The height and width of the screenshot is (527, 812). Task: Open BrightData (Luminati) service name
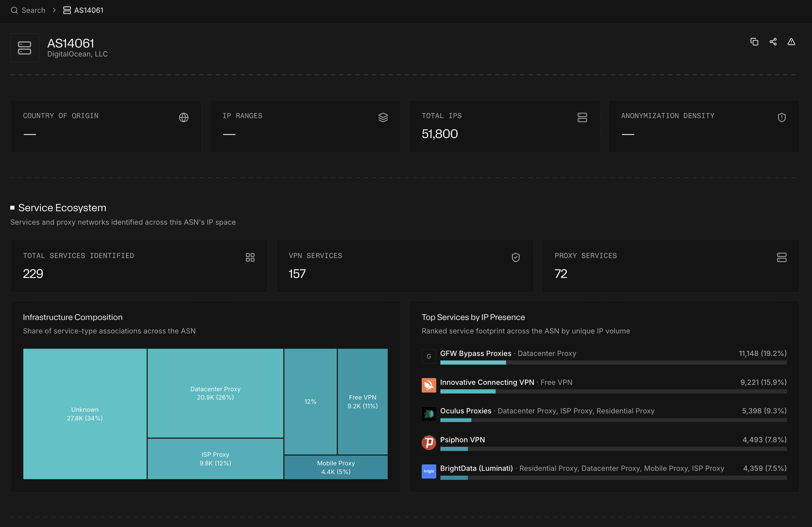click(476, 468)
